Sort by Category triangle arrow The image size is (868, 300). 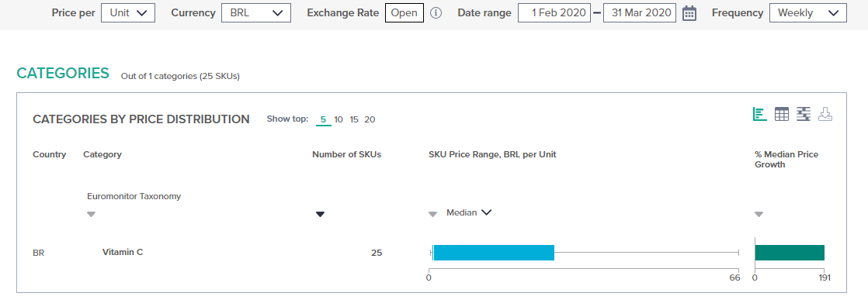click(x=92, y=215)
